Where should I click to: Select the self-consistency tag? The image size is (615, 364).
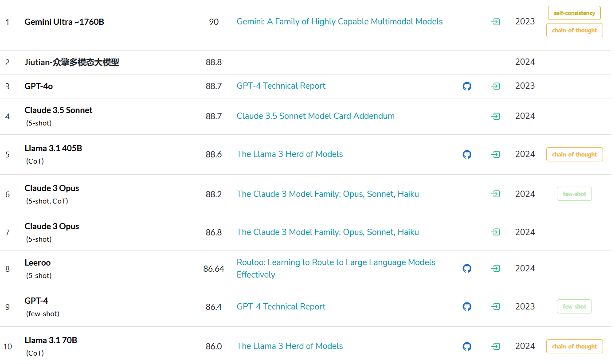574,13
